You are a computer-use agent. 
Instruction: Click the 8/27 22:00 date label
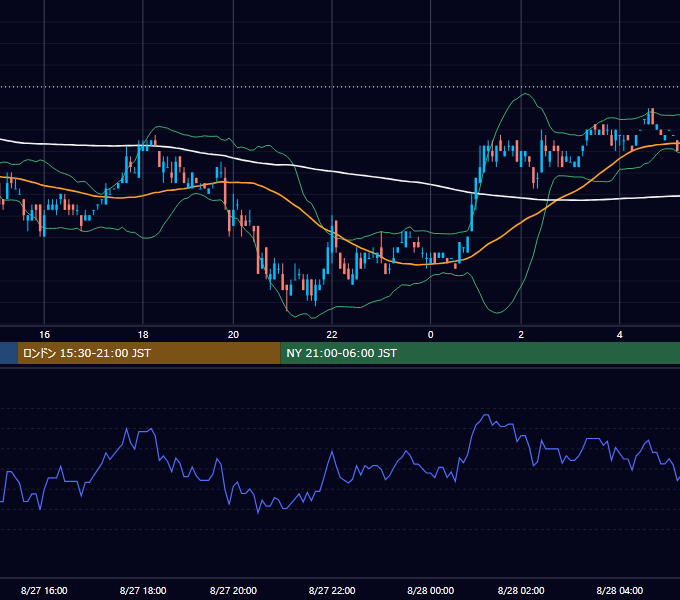(332, 590)
